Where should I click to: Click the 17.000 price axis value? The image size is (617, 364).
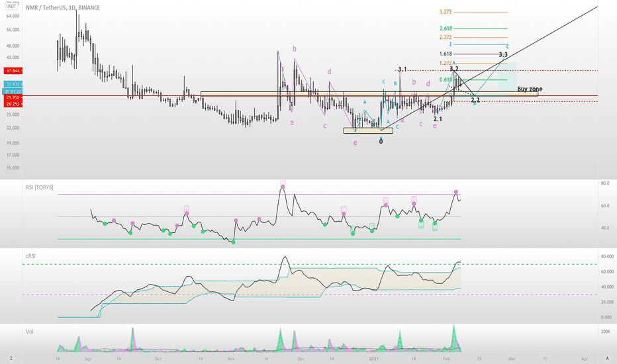coord(13,155)
